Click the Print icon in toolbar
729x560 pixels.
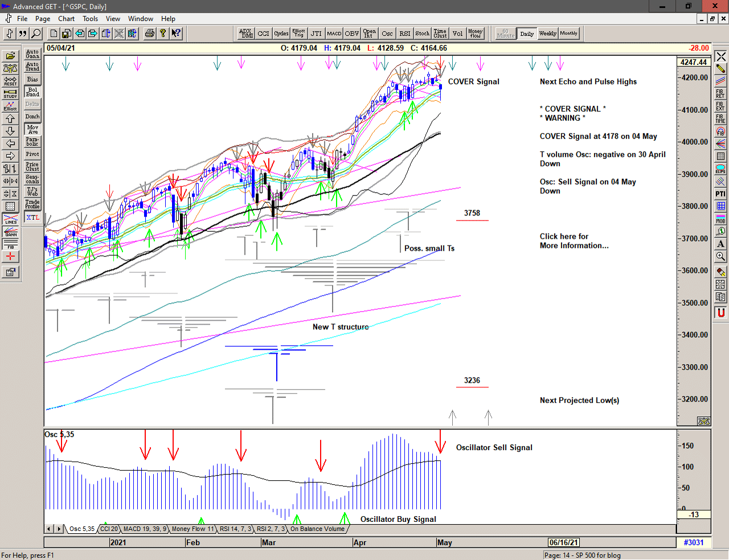tap(149, 34)
